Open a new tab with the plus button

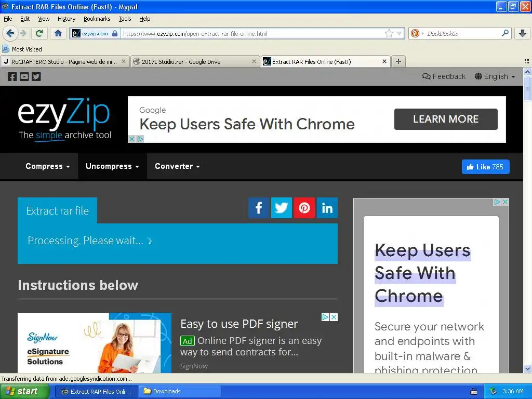pyautogui.click(x=398, y=61)
